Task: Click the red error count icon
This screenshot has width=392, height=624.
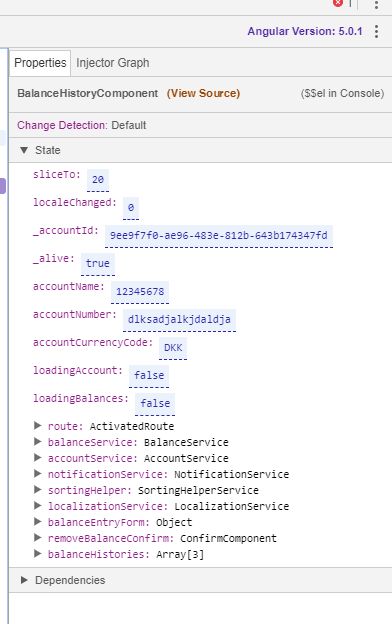Action: (x=338, y=3)
